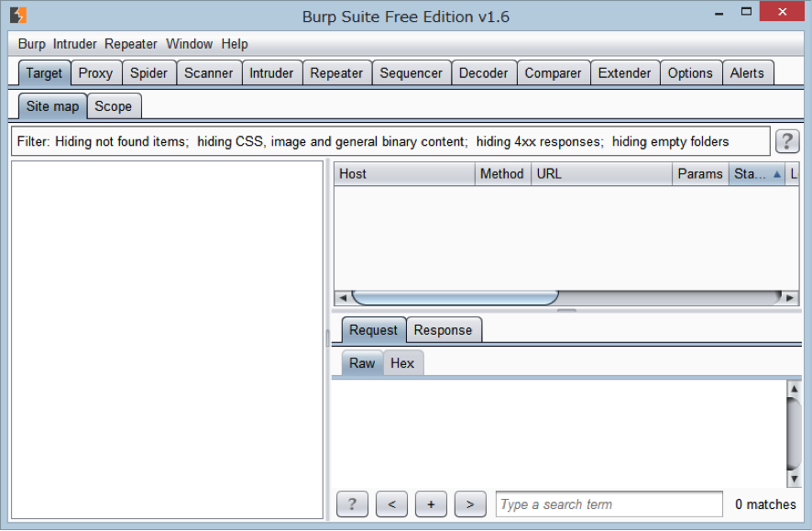Sort the table by Method column
The height and width of the screenshot is (531, 812).
coord(502,174)
